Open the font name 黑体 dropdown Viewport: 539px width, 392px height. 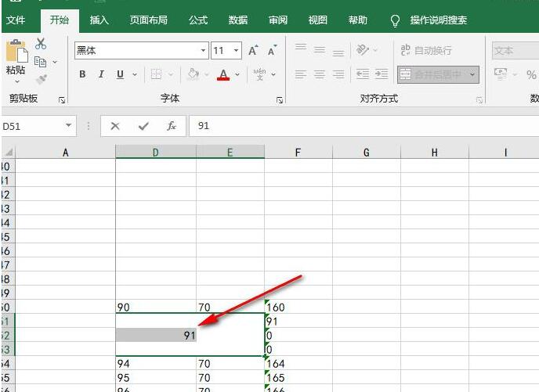pos(203,50)
